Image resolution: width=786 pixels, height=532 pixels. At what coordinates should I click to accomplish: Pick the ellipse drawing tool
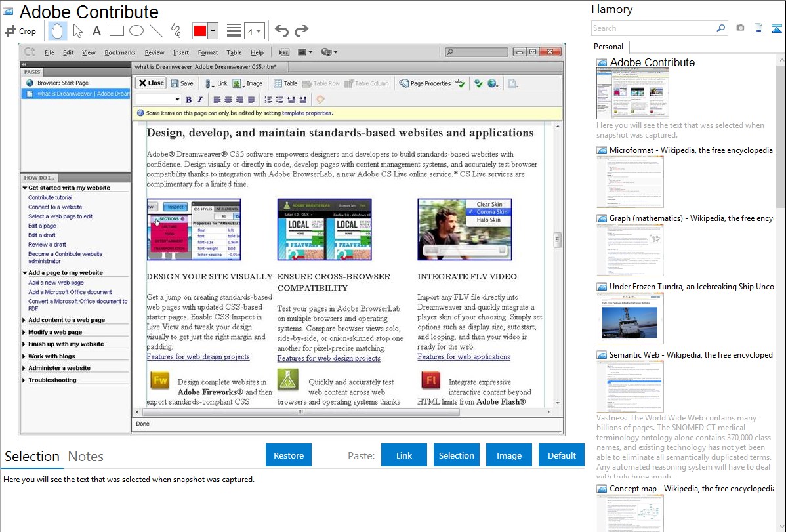coord(136,31)
